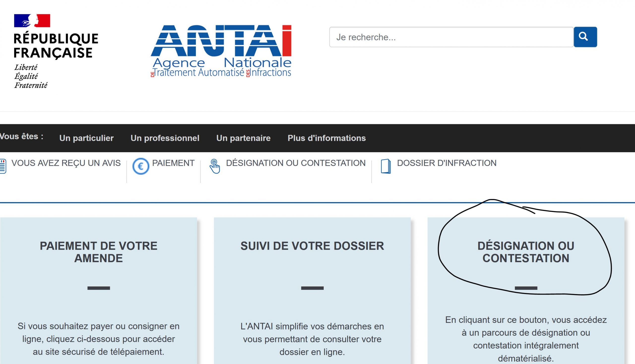
Task: Open the 'Un partenaire' menu
Action: point(243,138)
